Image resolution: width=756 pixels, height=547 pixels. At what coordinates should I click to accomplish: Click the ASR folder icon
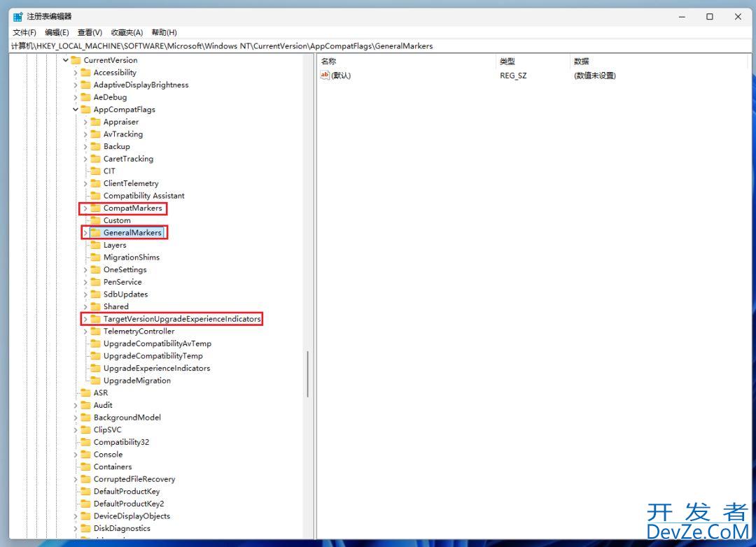[x=86, y=392]
